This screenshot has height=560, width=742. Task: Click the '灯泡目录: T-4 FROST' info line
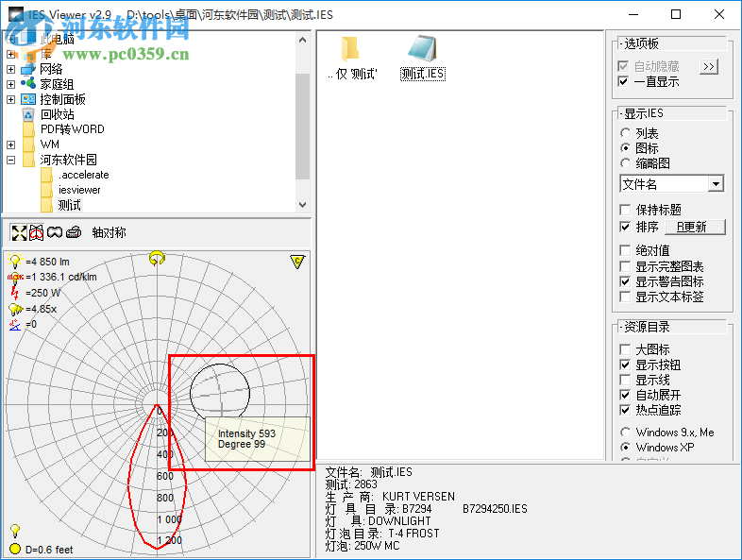(x=382, y=534)
